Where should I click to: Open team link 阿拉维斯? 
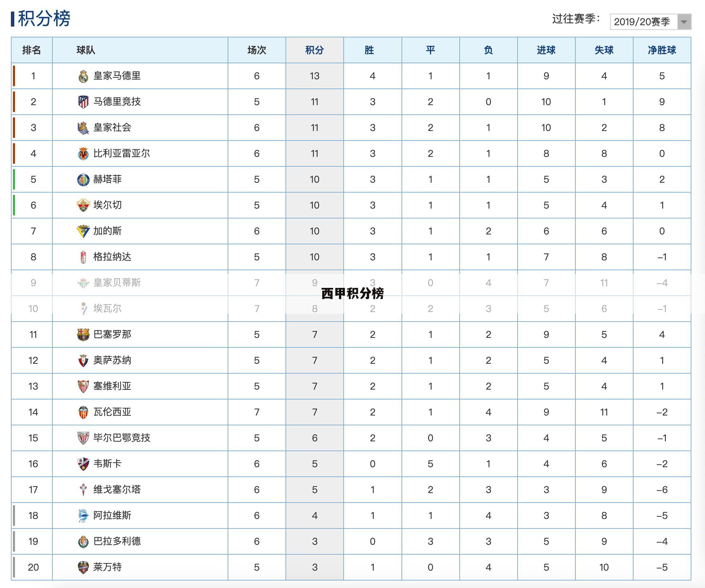[x=112, y=515]
